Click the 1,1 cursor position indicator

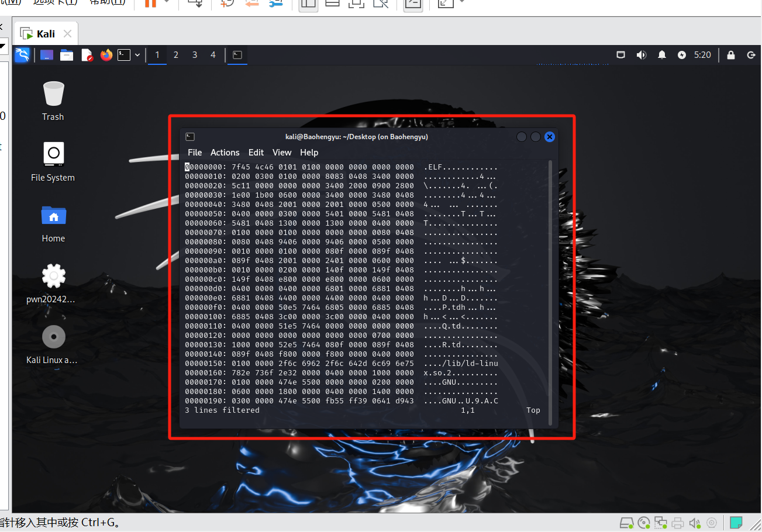(x=468, y=410)
